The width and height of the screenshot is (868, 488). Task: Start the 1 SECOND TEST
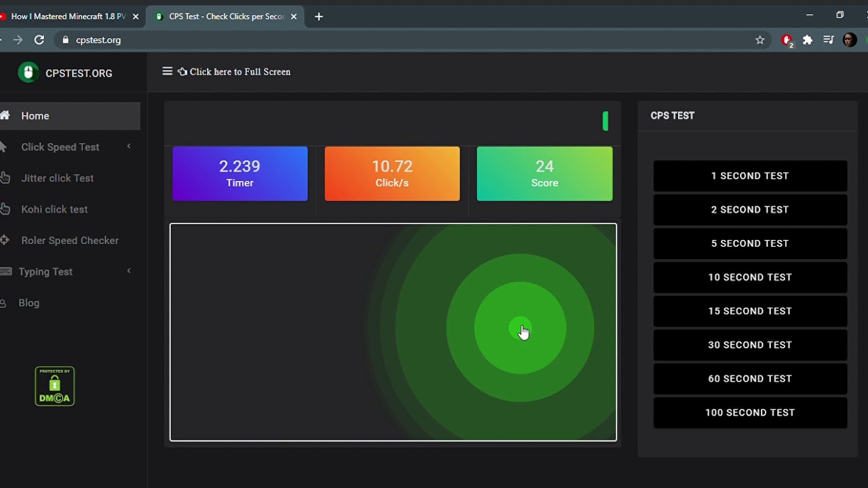click(x=750, y=176)
